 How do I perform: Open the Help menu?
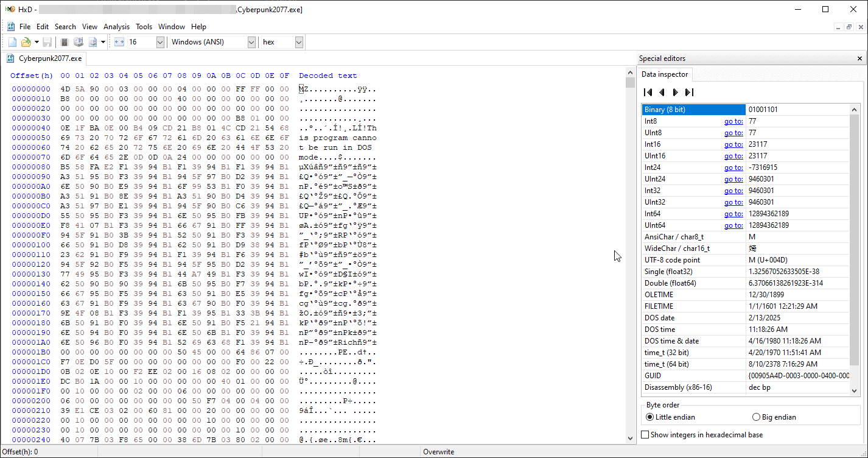[198, 27]
